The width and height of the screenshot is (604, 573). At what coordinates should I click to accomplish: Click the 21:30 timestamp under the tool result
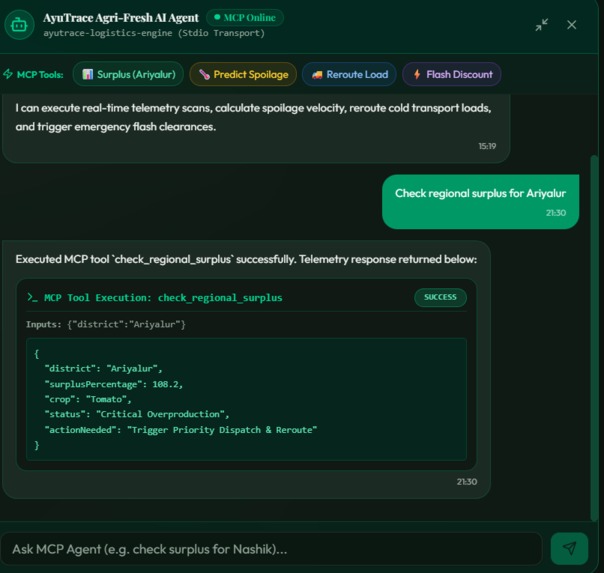pos(467,482)
